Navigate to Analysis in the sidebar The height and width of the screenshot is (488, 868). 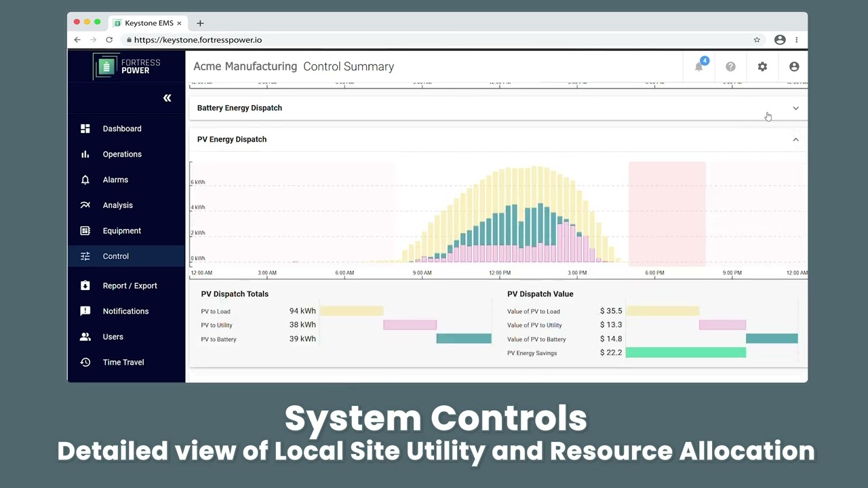(117, 205)
